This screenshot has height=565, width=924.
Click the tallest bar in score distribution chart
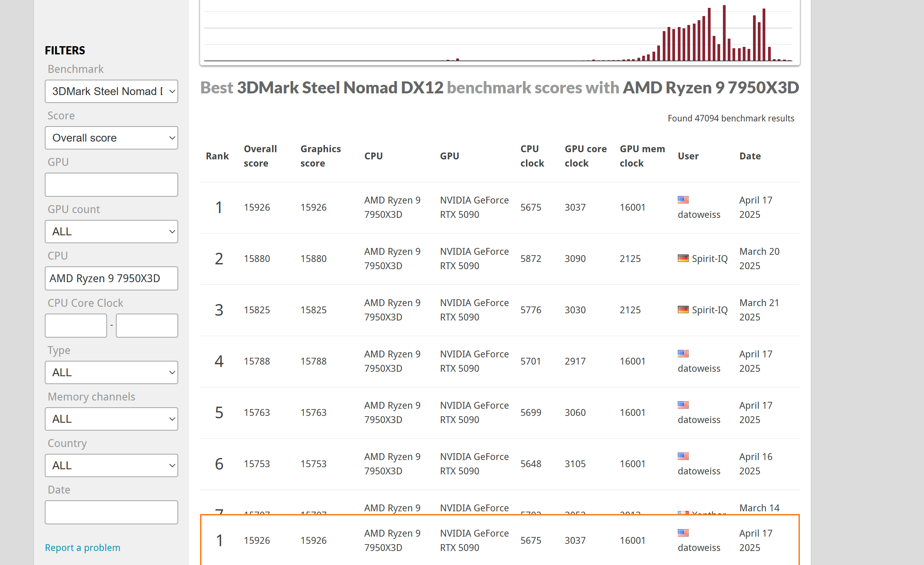(724, 33)
